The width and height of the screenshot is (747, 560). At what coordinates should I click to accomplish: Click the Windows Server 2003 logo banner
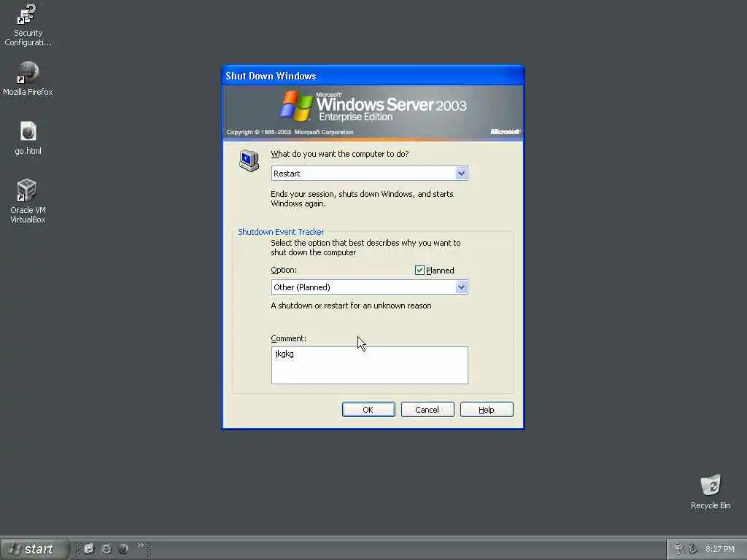pyautogui.click(x=373, y=113)
